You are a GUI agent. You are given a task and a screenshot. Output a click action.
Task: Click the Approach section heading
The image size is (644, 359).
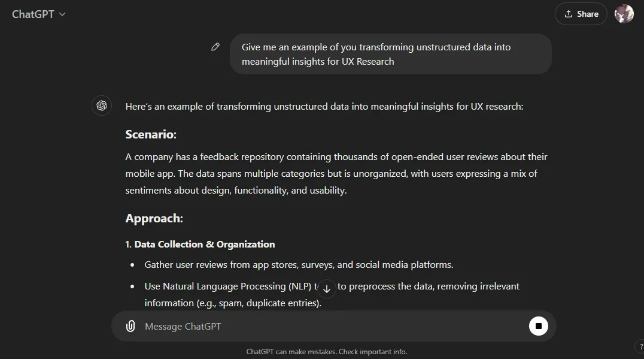(154, 218)
